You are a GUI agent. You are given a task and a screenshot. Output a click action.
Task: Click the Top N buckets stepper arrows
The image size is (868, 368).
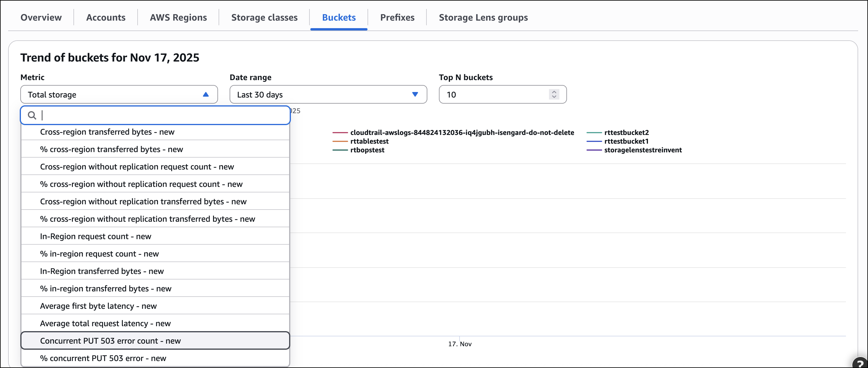tap(554, 95)
